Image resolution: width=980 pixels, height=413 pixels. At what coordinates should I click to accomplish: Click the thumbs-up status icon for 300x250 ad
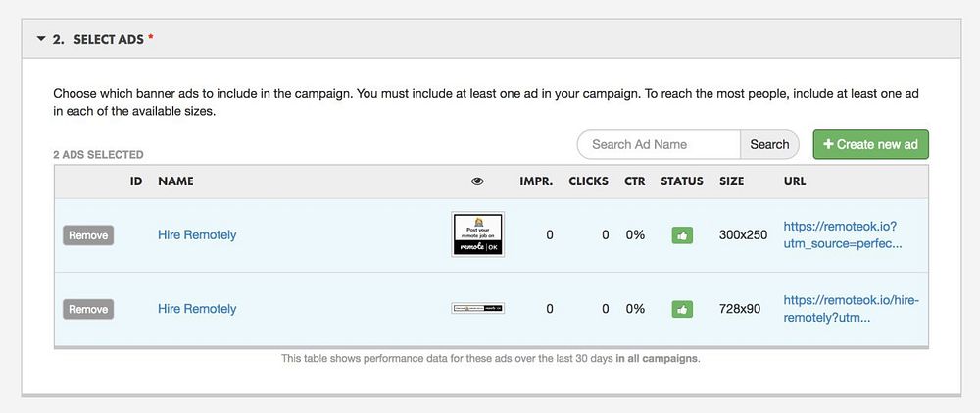pos(681,235)
